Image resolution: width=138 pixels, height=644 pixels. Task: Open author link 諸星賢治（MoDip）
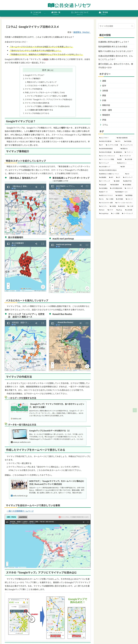82,32
